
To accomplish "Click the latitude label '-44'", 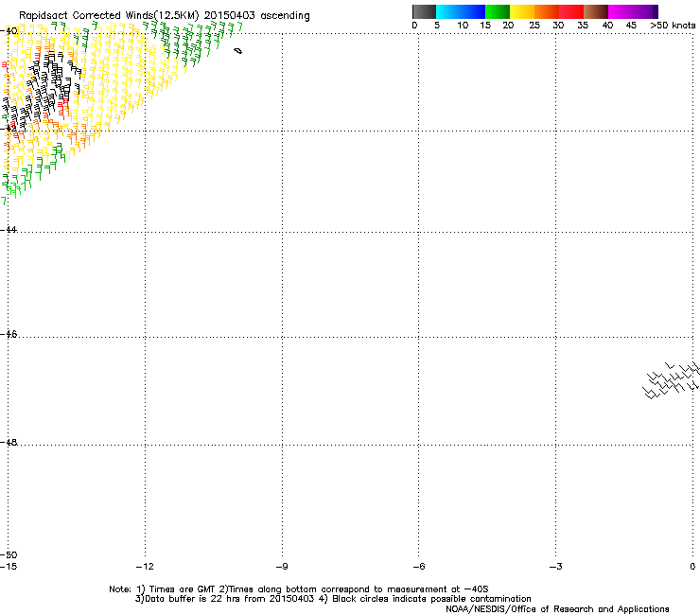I will pyautogui.click(x=9, y=230).
